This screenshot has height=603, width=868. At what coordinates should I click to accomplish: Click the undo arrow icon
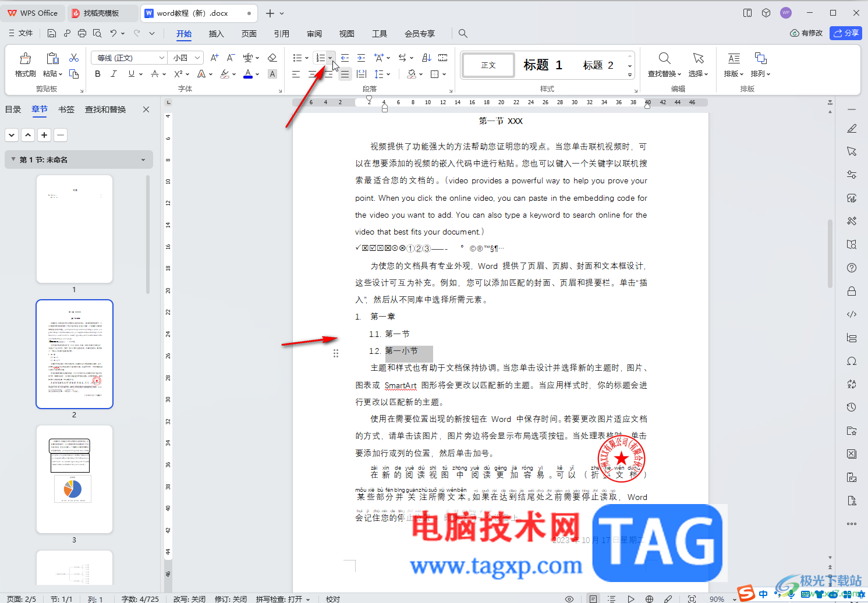pyautogui.click(x=114, y=33)
